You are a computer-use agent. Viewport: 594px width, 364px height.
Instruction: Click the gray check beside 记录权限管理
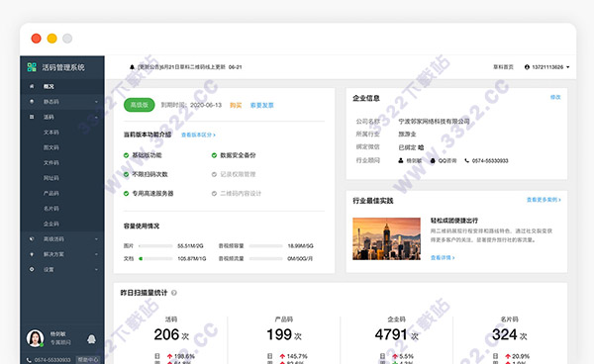[214, 174]
